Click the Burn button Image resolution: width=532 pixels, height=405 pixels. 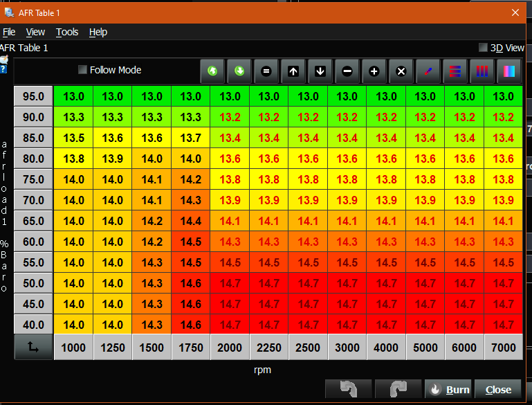449,390
